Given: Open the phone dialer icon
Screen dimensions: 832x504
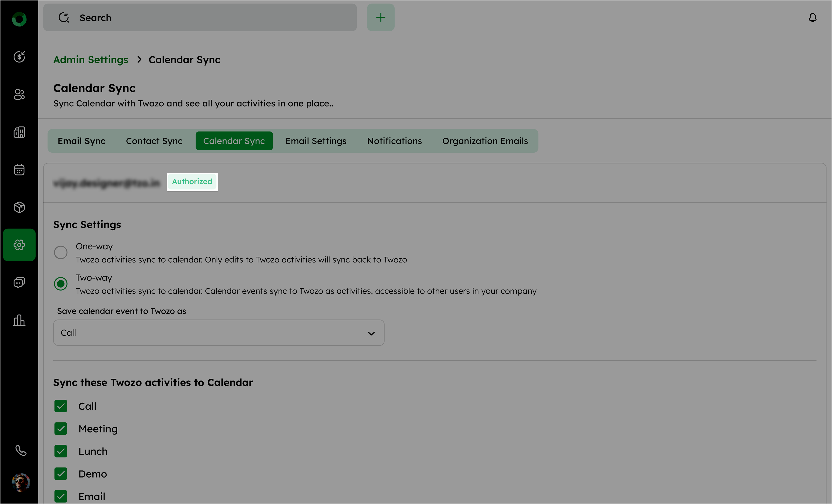Looking at the screenshot, I should tap(21, 450).
